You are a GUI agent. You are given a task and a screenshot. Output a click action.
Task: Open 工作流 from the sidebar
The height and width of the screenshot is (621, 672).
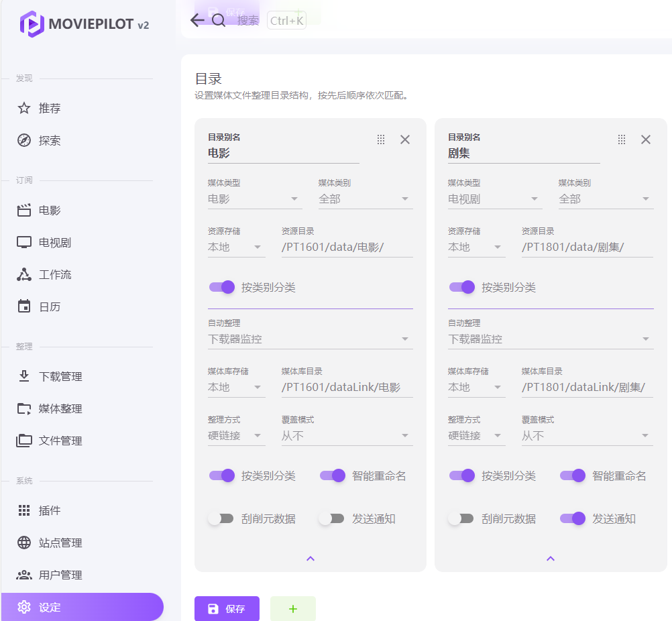pos(55,275)
